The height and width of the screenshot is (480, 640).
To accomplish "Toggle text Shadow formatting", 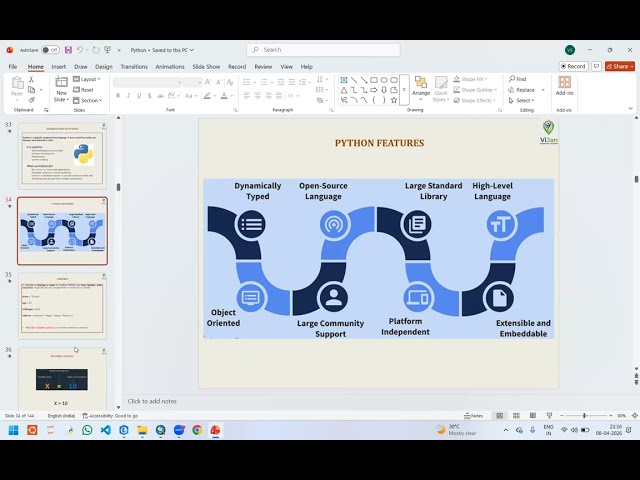I will (x=150, y=96).
